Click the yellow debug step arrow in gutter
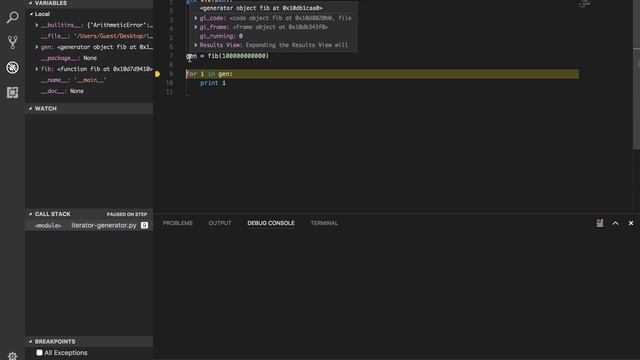The width and height of the screenshot is (640, 360). pyautogui.click(x=157, y=74)
